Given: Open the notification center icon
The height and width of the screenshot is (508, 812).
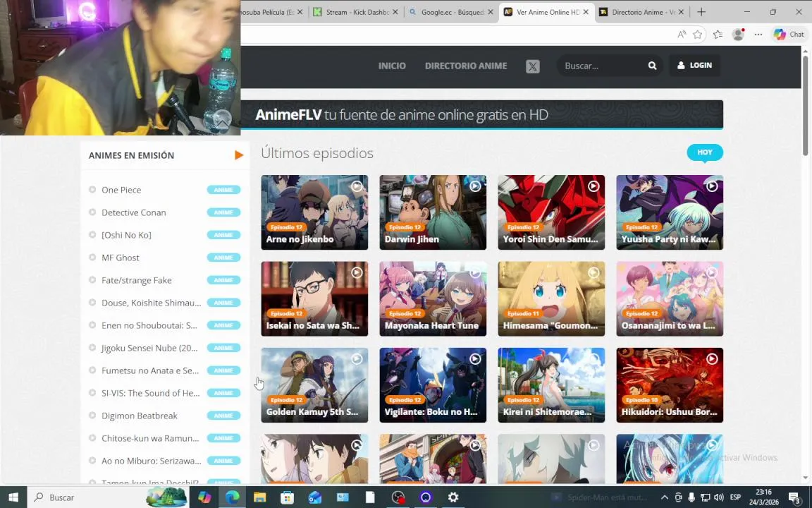Looking at the screenshot, I should 795,498.
